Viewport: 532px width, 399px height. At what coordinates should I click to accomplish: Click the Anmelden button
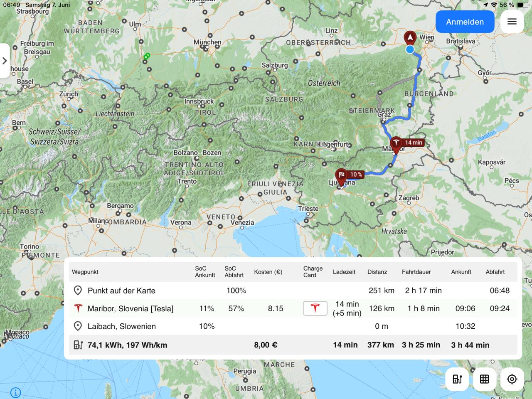(x=465, y=22)
